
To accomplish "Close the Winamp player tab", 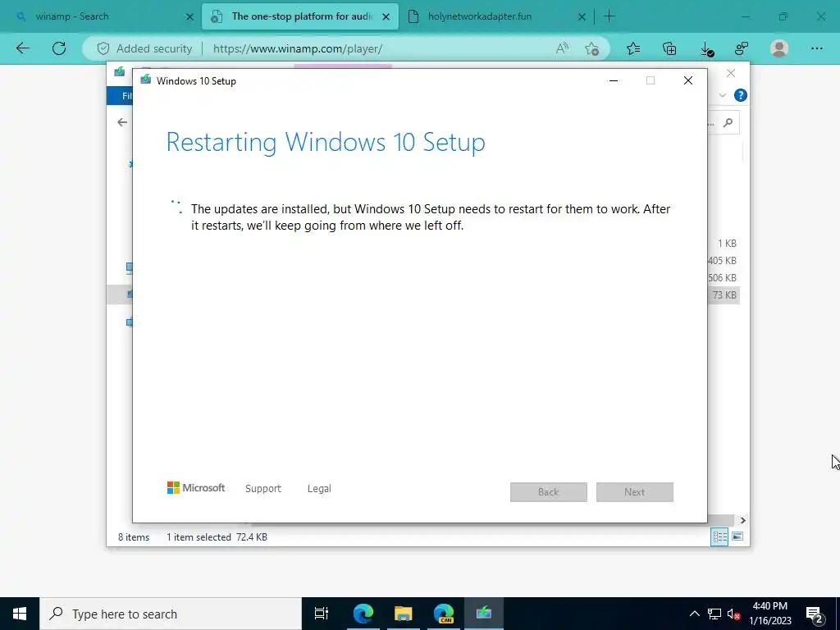I will tap(386, 16).
